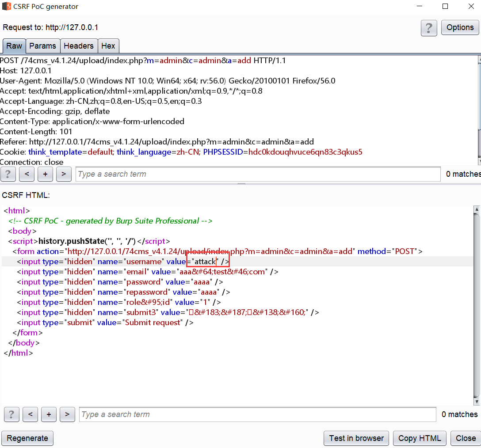Focus the request pane search field

[x=258, y=174]
